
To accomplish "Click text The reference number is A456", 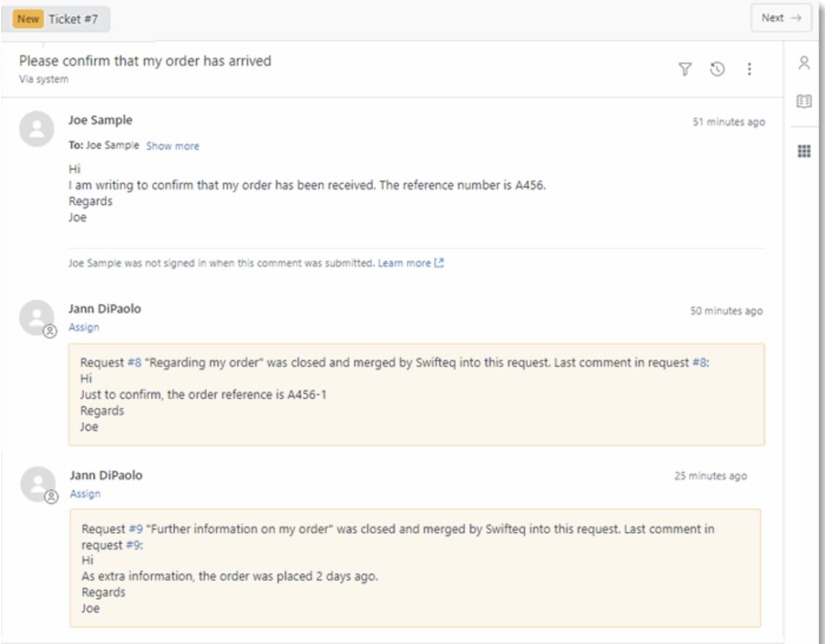I will point(462,185).
